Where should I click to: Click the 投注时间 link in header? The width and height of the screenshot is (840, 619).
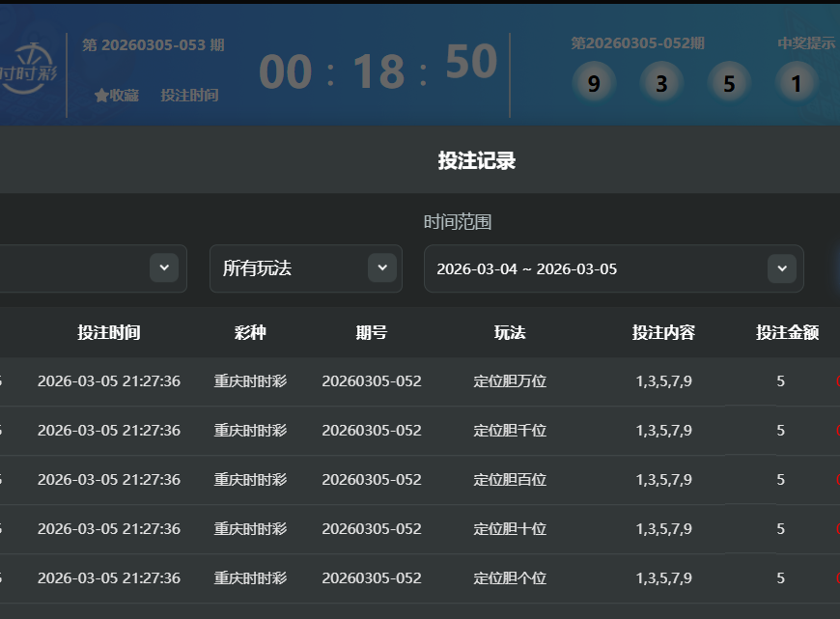point(189,96)
